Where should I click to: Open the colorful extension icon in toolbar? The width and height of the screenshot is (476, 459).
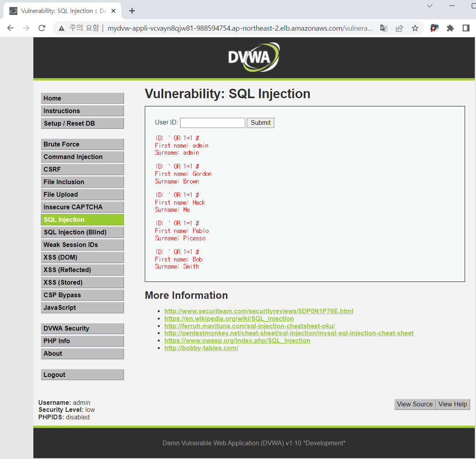coord(434,28)
